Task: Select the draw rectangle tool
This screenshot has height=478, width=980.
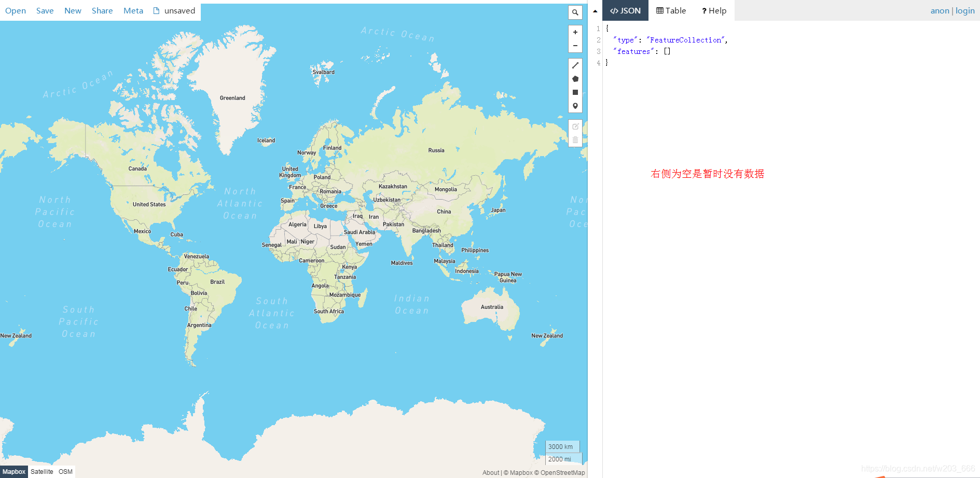Action: point(575,92)
